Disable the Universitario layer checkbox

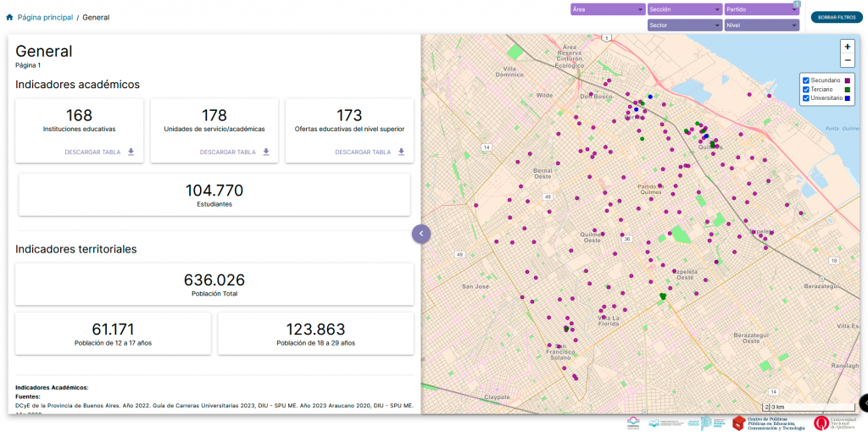tap(806, 98)
